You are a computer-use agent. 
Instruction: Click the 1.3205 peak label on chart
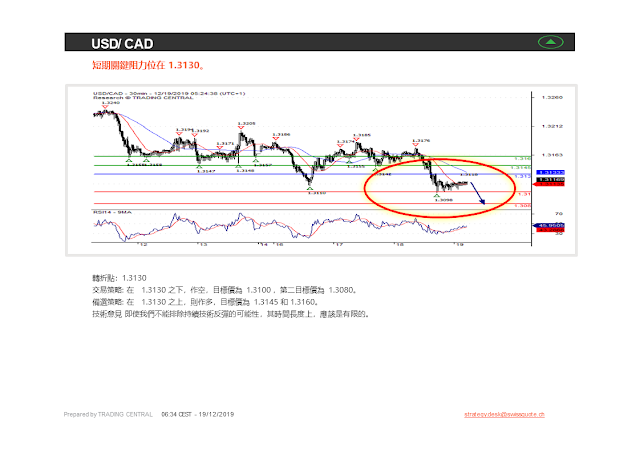(247, 123)
